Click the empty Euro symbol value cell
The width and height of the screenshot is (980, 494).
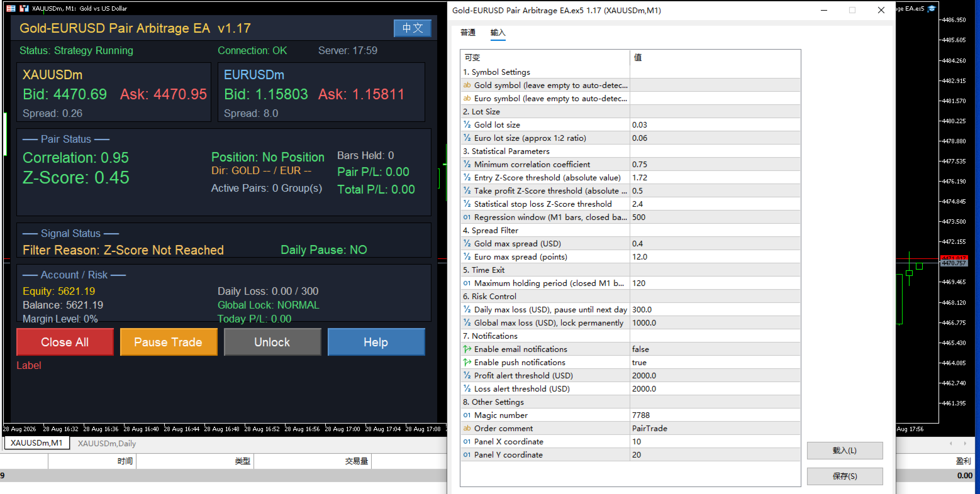tap(715, 98)
